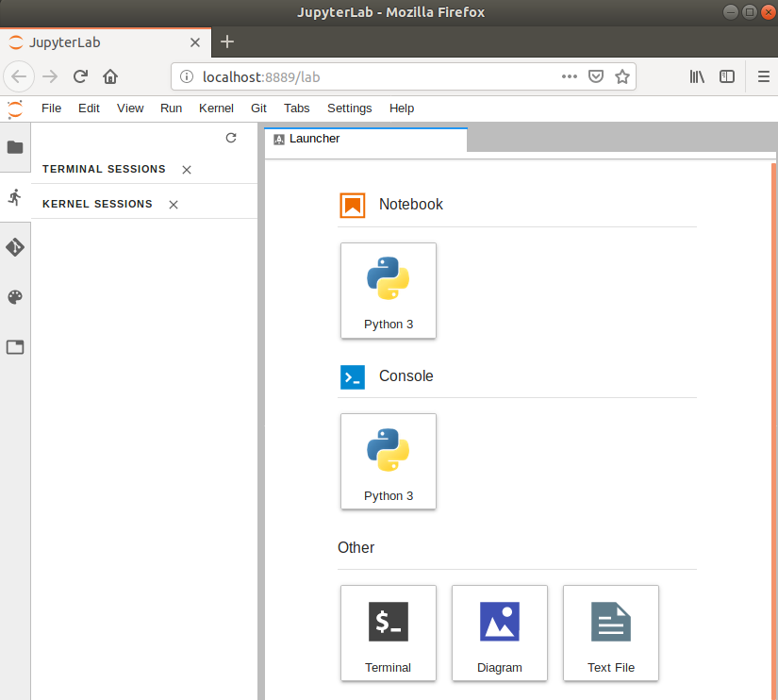Go to the Firefox home page
Viewport: 778px width, 700px height.
110,76
